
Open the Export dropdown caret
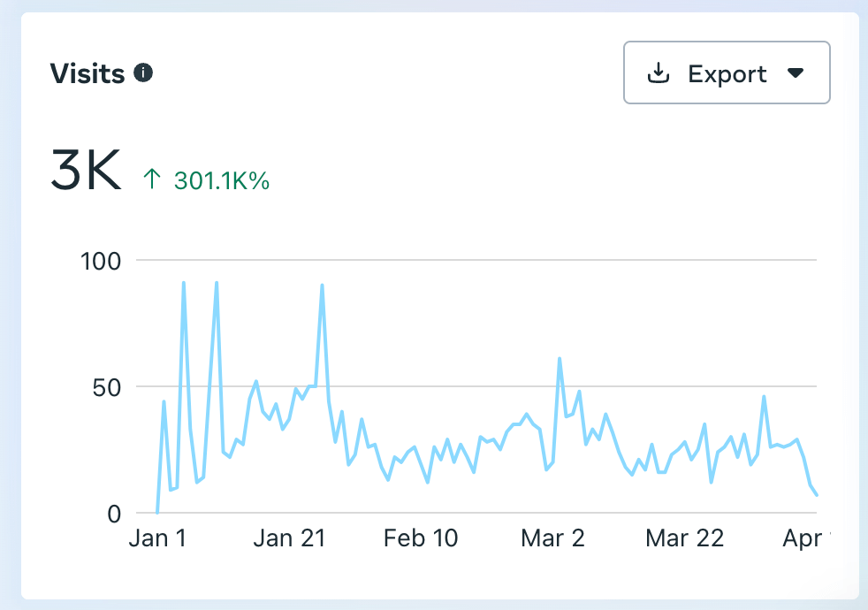click(796, 73)
